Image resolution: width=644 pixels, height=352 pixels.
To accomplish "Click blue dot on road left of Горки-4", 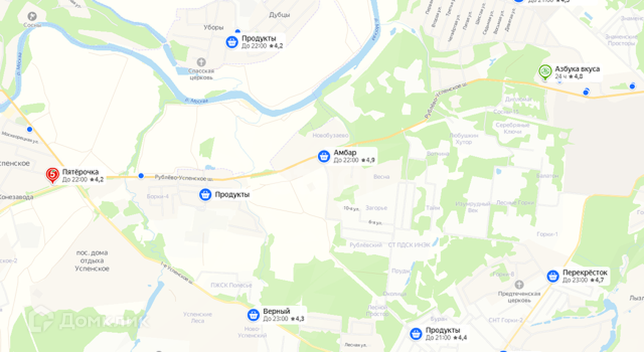I will [x=141, y=175].
